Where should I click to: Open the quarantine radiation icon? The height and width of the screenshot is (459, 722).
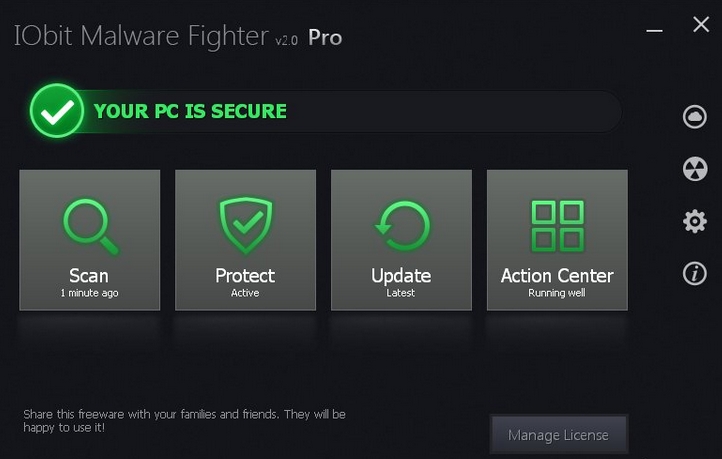point(694,169)
